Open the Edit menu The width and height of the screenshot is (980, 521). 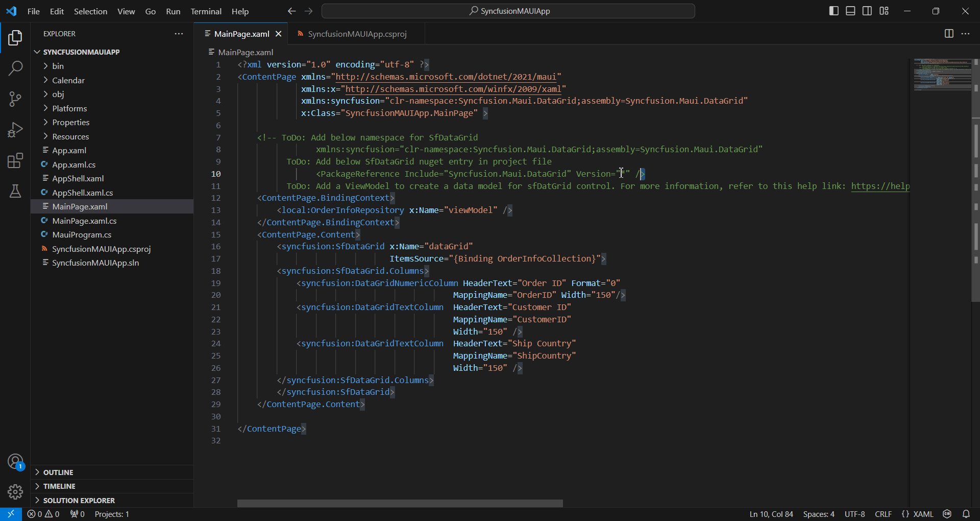[57, 11]
